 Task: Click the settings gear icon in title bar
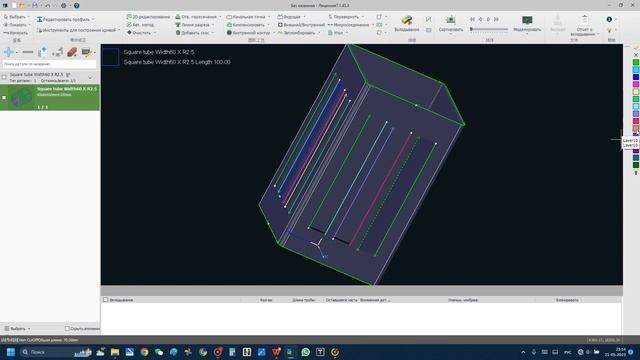[x=63, y=5]
